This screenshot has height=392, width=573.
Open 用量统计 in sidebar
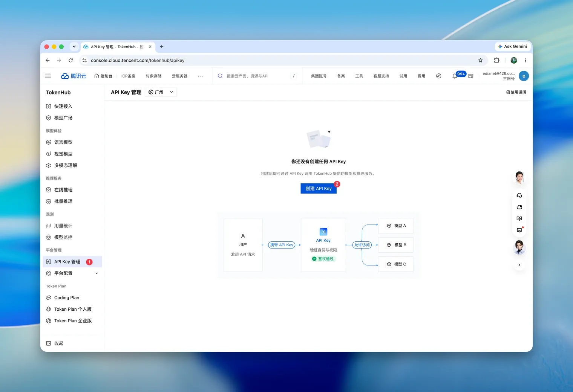[x=72, y=226]
